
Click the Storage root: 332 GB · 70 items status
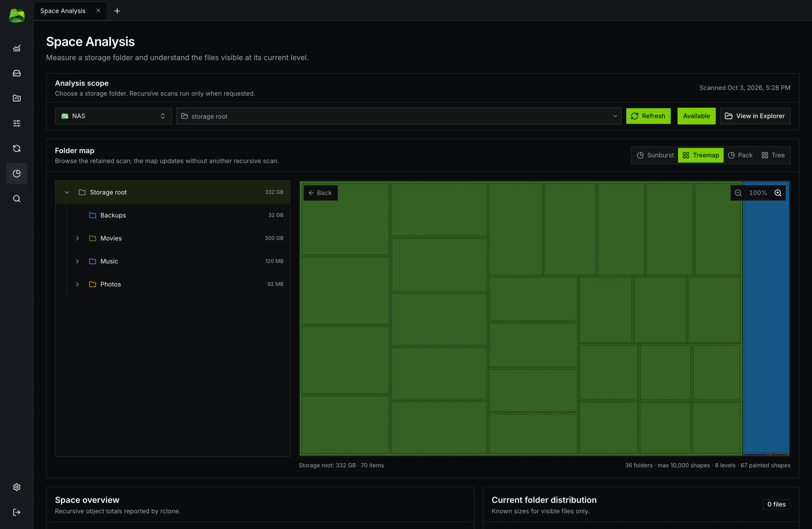click(x=341, y=465)
